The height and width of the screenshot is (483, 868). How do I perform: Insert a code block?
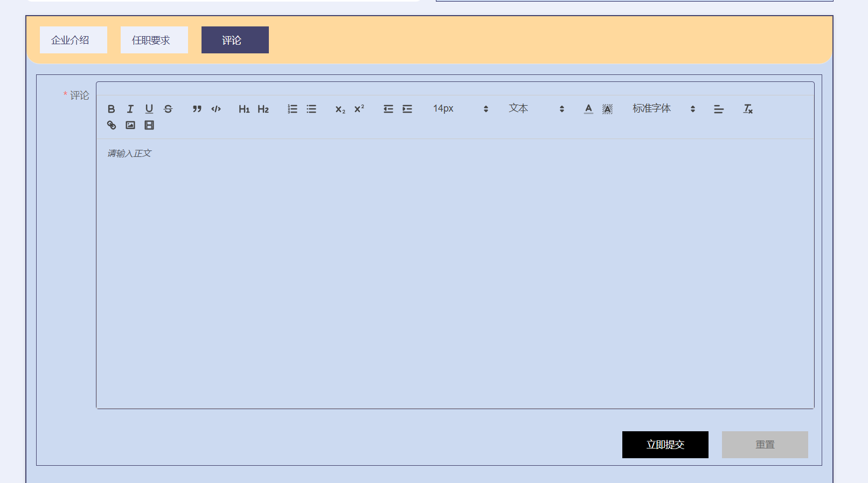(x=216, y=109)
